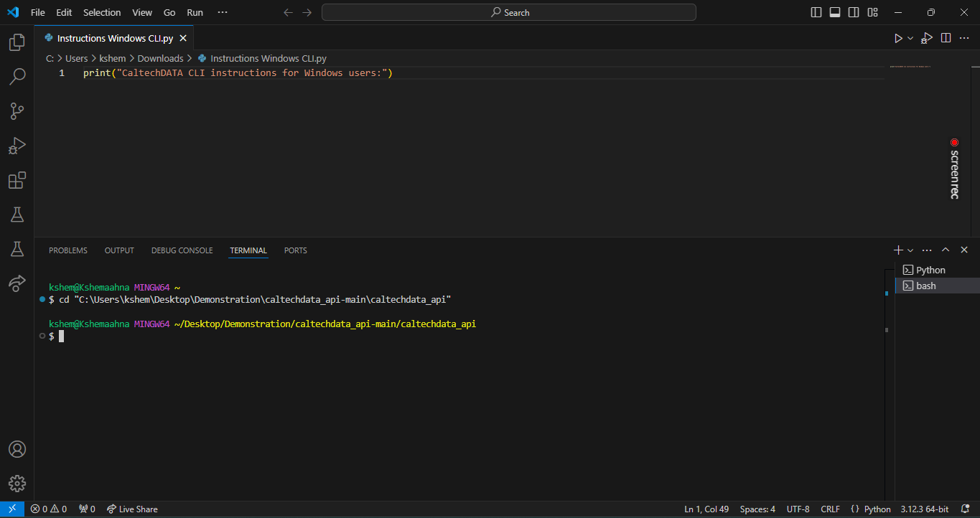Viewport: 980px width, 518px height.
Task: Toggle the Panel layout button
Action: tap(835, 12)
